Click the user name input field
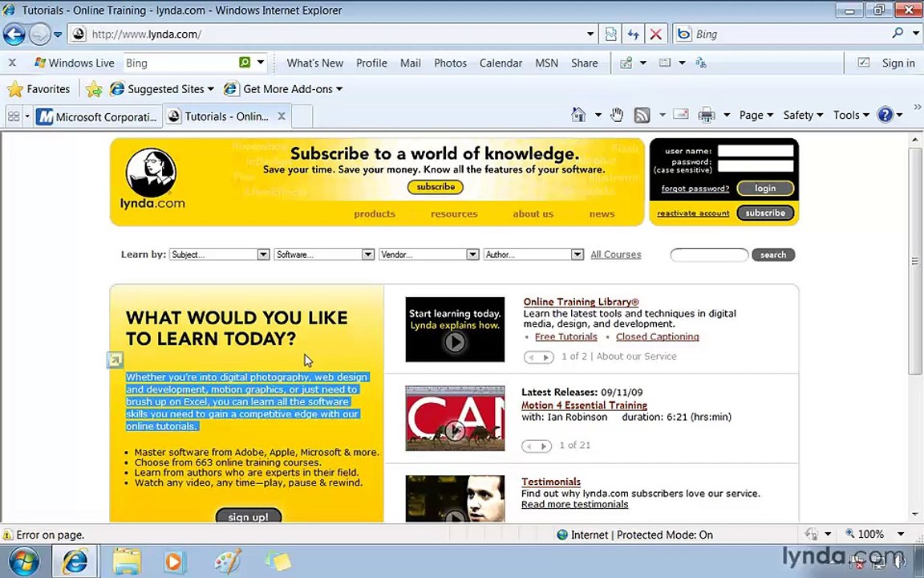This screenshot has height=578, width=924. [x=756, y=151]
